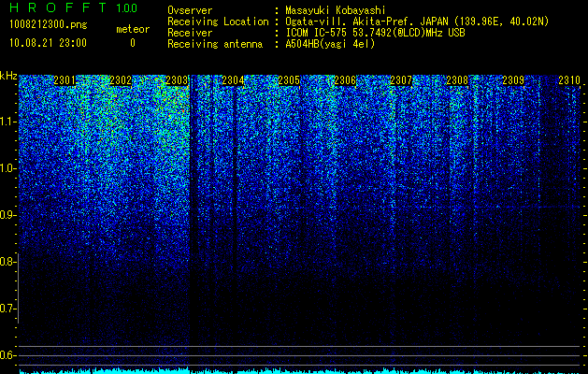Click the 0.6 frequency axis label

coord(7,355)
